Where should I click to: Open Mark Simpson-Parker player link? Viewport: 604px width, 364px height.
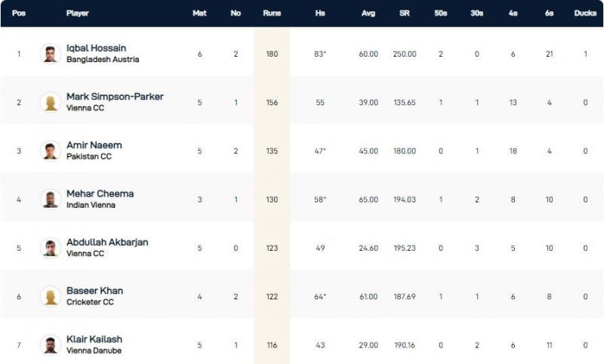pos(115,97)
